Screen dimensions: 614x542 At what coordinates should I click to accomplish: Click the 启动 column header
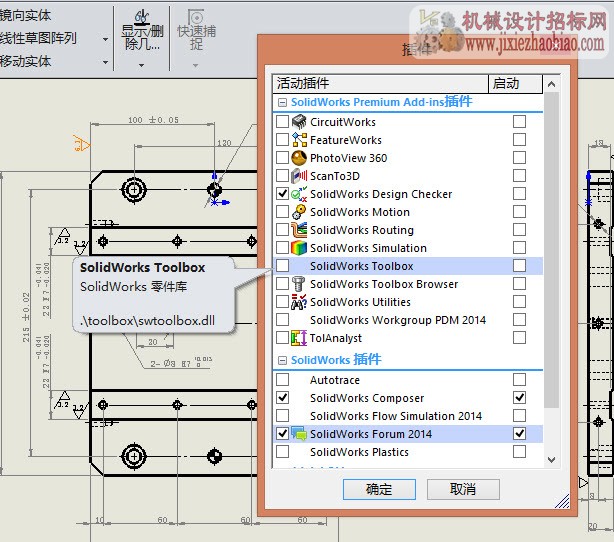pyautogui.click(x=515, y=84)
